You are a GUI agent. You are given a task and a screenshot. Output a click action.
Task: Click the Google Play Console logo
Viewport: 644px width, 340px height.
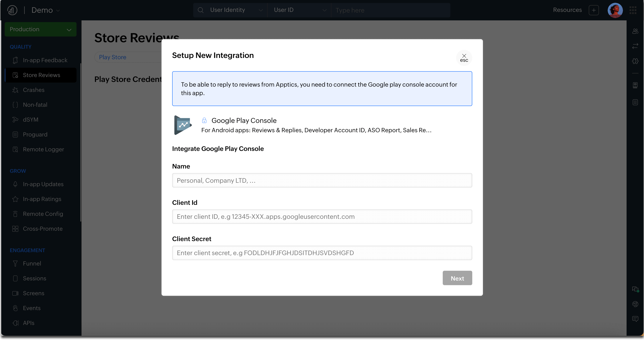coord(183,125)
